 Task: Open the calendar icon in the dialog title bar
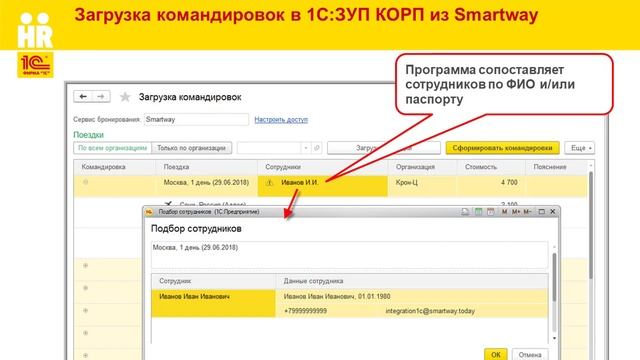(491, 211)
